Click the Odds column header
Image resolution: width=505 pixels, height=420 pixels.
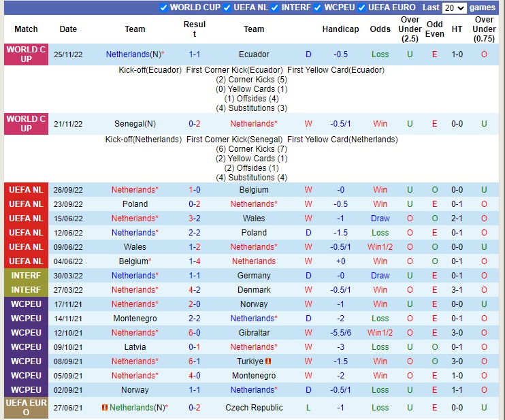[x=380, y=29]
